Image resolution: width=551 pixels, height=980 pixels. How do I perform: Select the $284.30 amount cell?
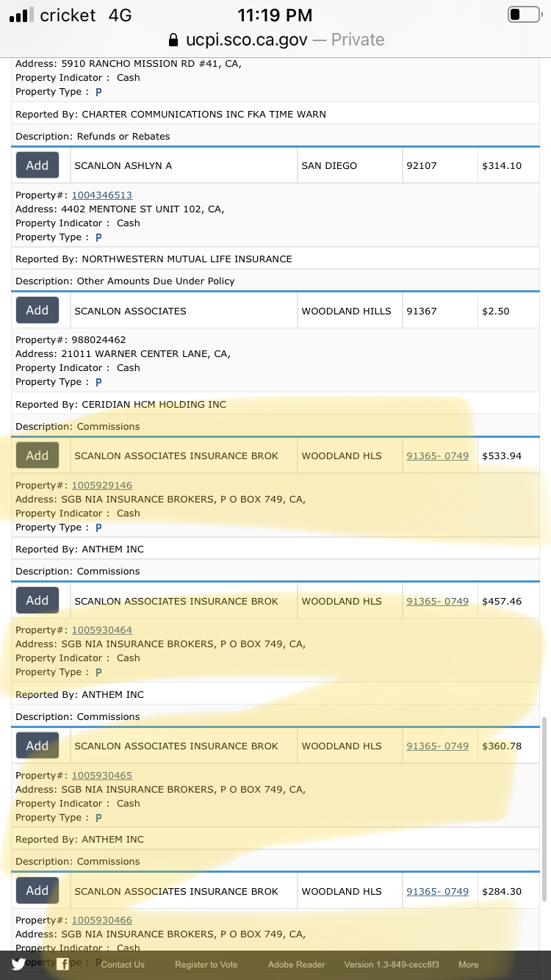tap(508, 891)
